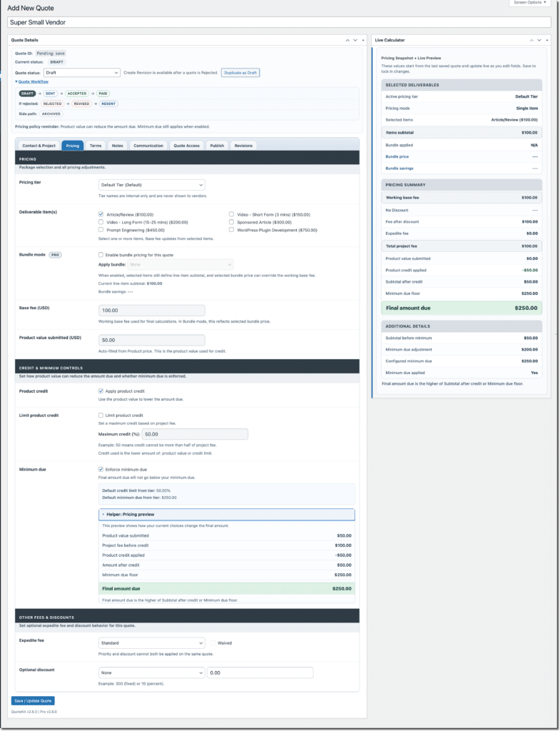Enable bundle pricing for this quote

coord(101,255)
